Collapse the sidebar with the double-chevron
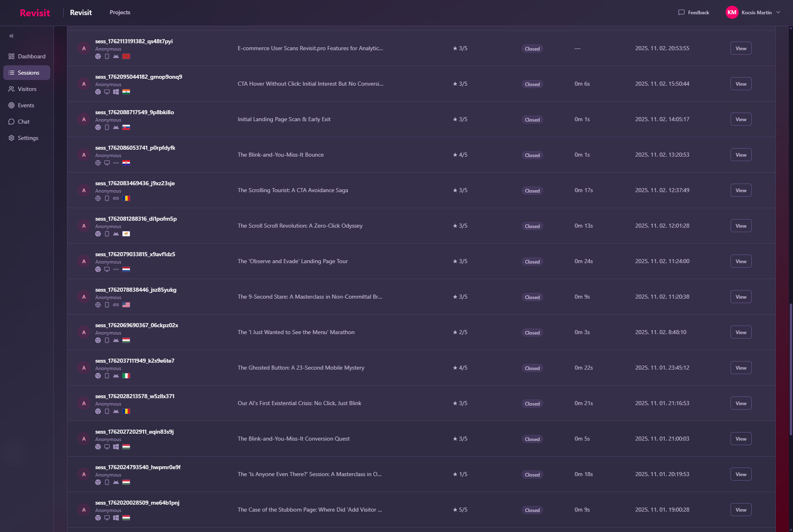Image resolution: width=793 pixels, height=532 pixels. (11, 36)
